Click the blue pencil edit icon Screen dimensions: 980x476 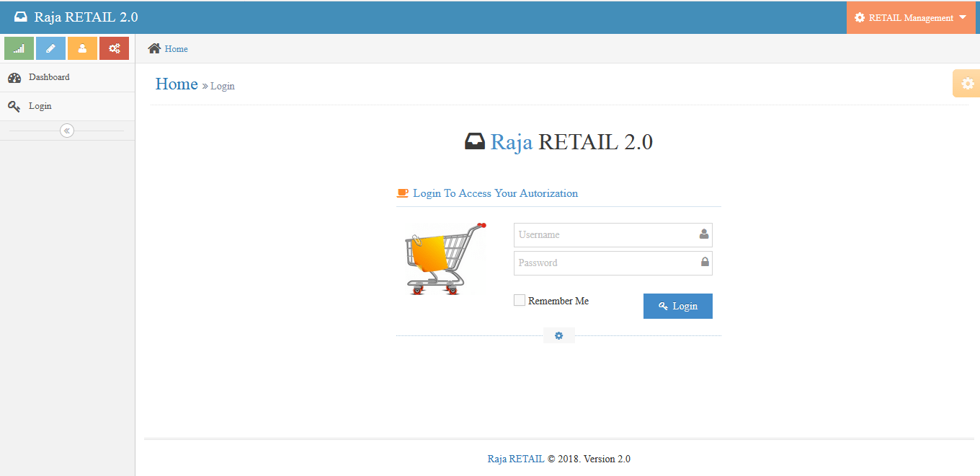coord(50,48)
